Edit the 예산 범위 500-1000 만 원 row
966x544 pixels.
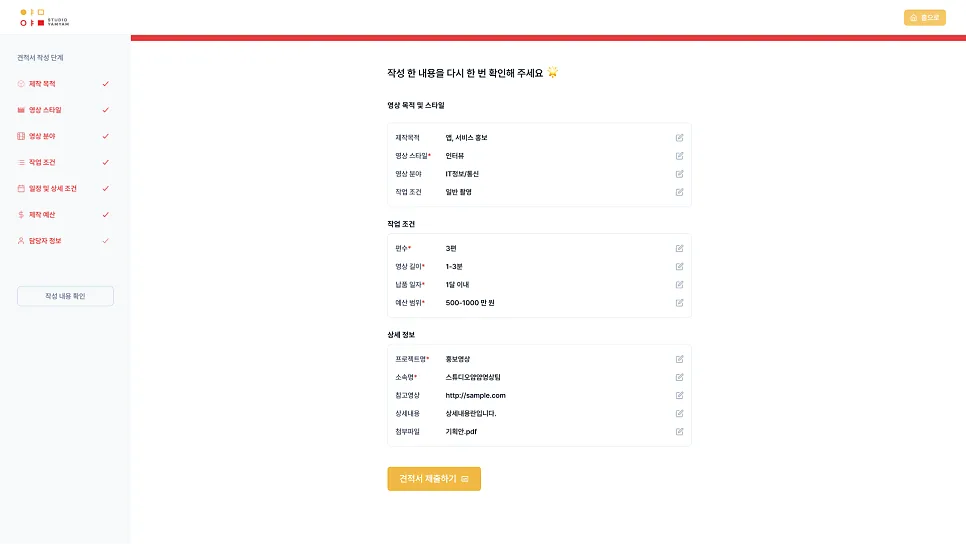click(x=679, y=303)
